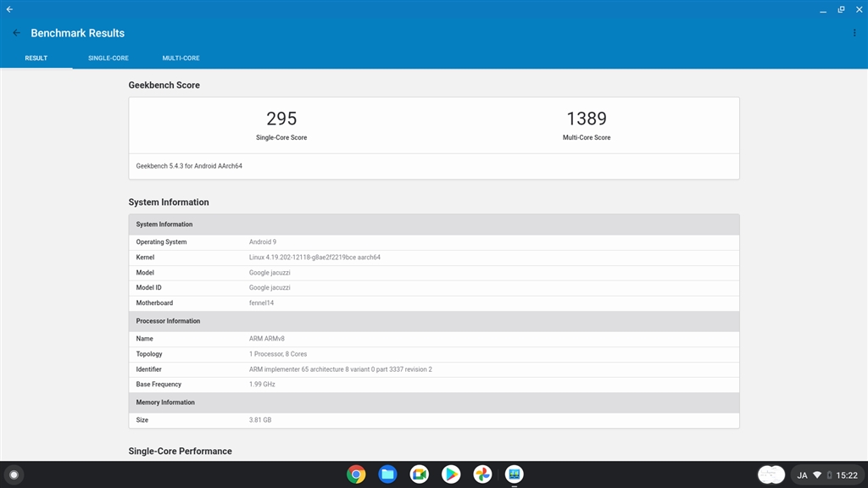This screenshot has height=488, width=868.
Task: Select the Google jacuzzi value in Model ID row
Action: tap(270, 288)
